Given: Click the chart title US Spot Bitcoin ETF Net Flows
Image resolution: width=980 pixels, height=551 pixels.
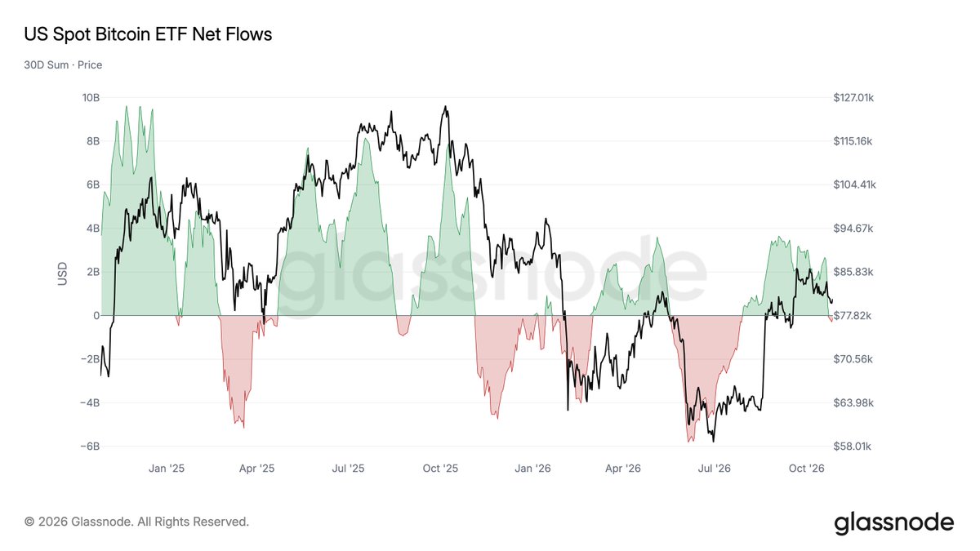Looking at the screenshot, I should coord(149,34).
